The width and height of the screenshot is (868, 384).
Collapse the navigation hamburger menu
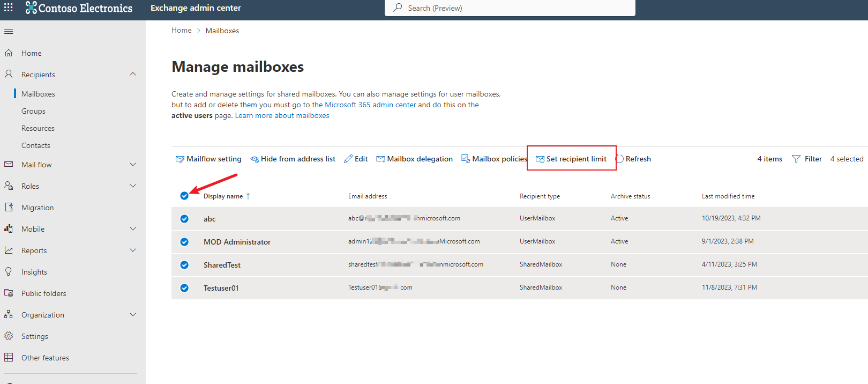point(9,31)
